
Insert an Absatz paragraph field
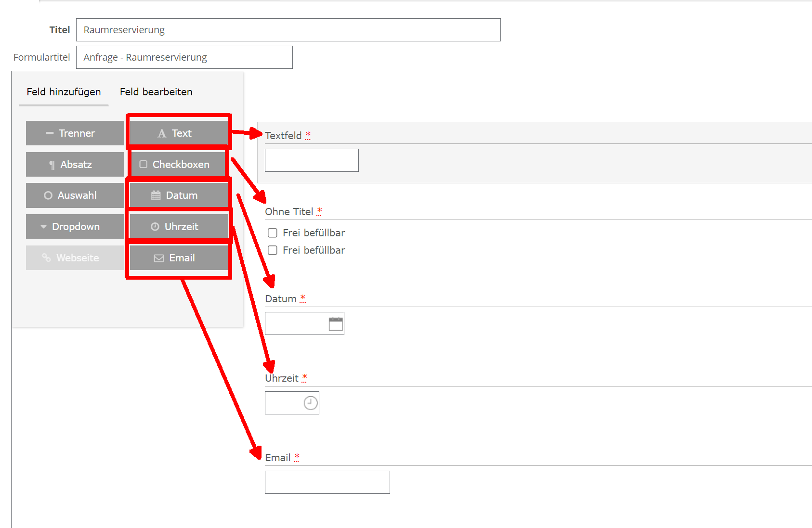[75, 165]
